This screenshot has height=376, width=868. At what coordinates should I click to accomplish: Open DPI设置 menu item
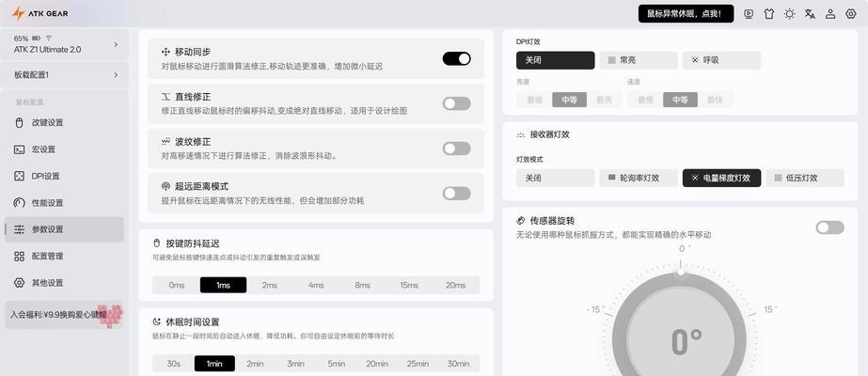(64, 176)
